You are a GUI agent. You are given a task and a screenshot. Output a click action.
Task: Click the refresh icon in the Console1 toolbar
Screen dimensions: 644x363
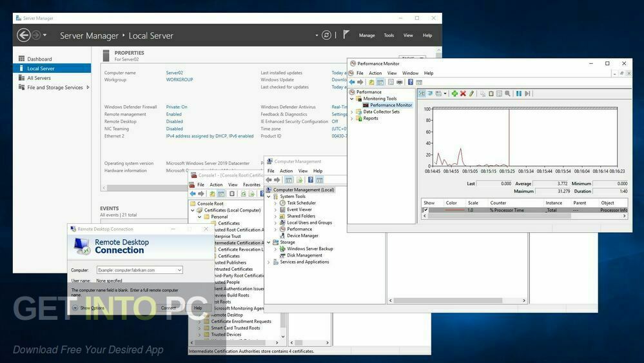243,194
